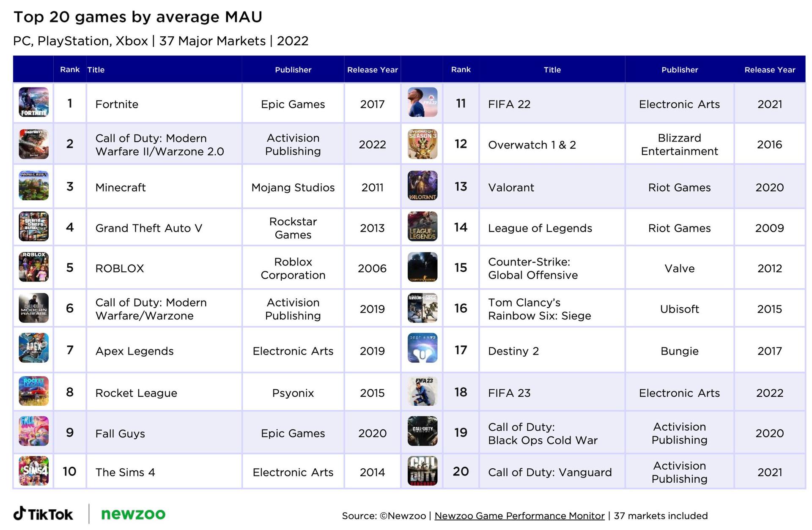Click the League of Legends icon
This screenshot has height=530, width=812.
click(x=422, y=227)
